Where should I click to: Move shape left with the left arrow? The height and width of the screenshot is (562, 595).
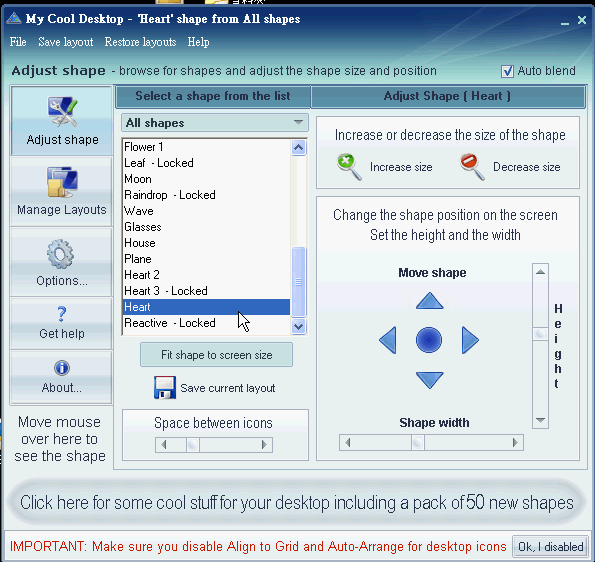(388, 340)
